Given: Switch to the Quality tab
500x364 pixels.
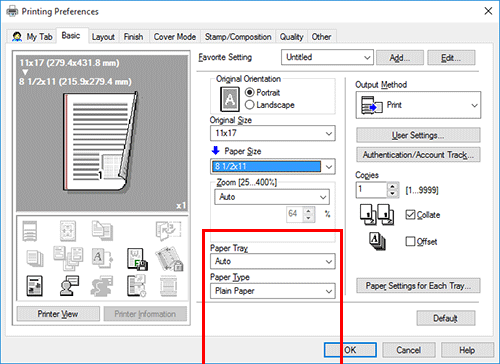Looking at the screenshot, I should [x=292, y=37].
